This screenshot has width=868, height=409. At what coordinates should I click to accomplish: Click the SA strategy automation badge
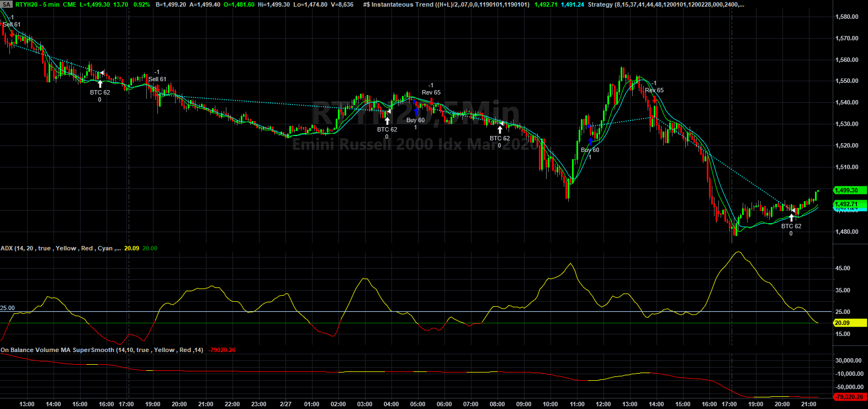coord(7,4)
